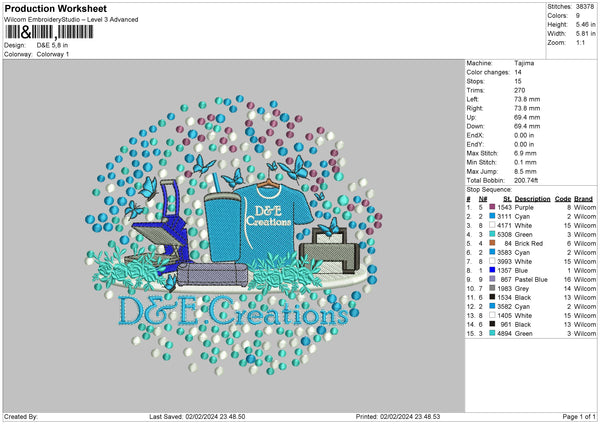
Task: Click the White swatch with 3993 stitches
Action: tap(492, 261)
